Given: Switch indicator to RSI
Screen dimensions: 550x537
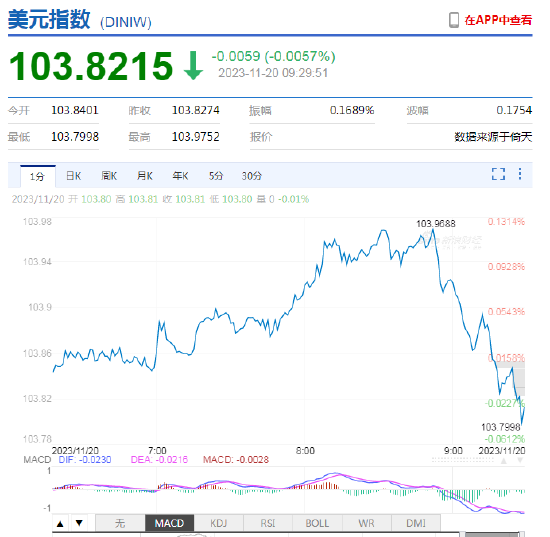Looking at the screenshot, I should pos(268,524).
